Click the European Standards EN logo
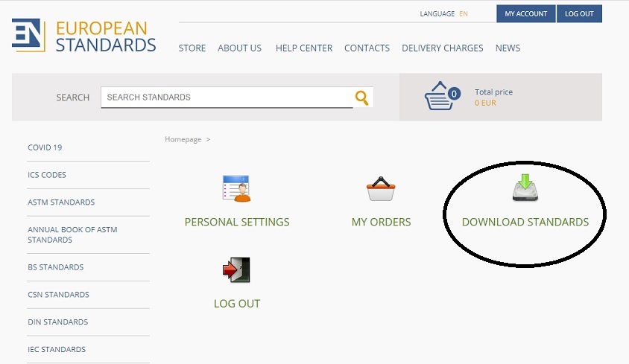Viewport: 629px width, 364px height. pyautogui.click(x=28, y=35)
